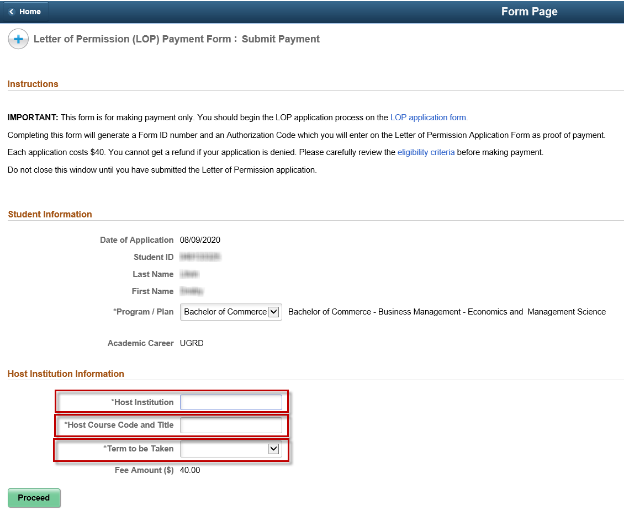624x511 pixels.
Task: Click the Form Page title in header
Action: [x=529, y=12]
